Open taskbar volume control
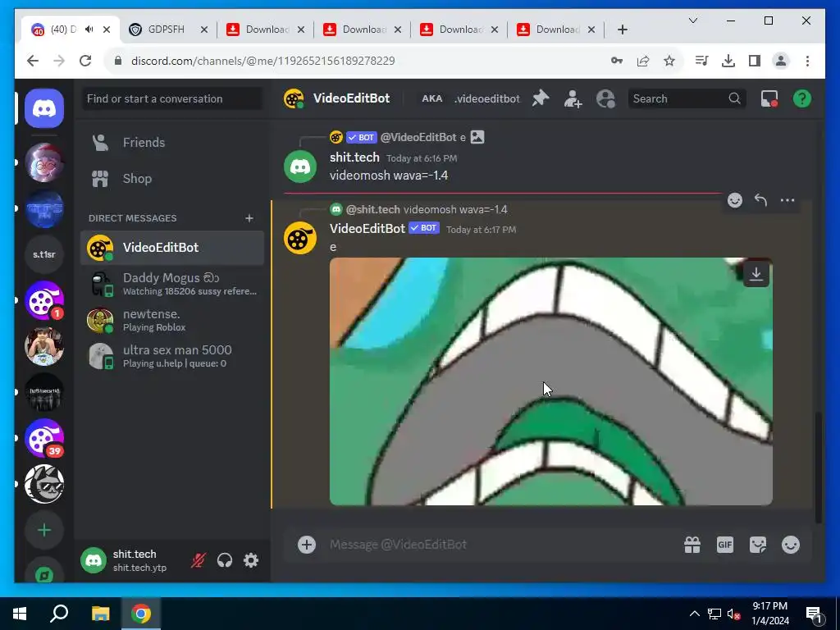 [733, 614]
